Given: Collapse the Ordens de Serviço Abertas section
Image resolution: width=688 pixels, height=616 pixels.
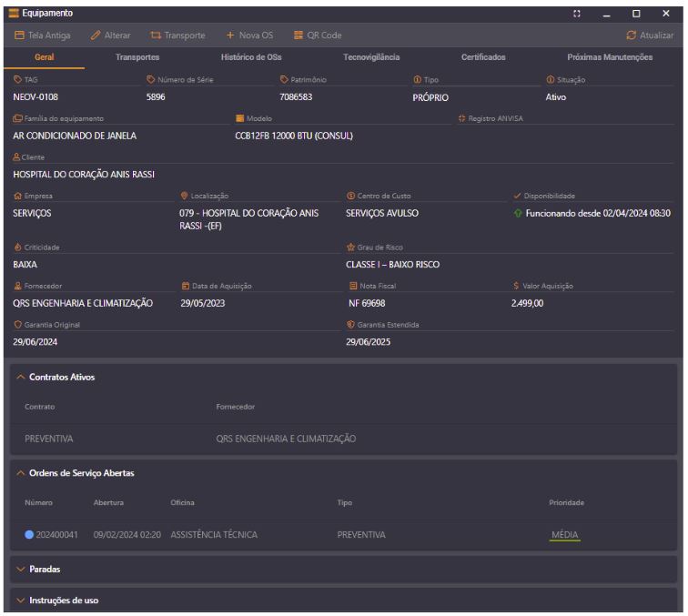Looking at the screenshot, I should [x=22, y=472].
